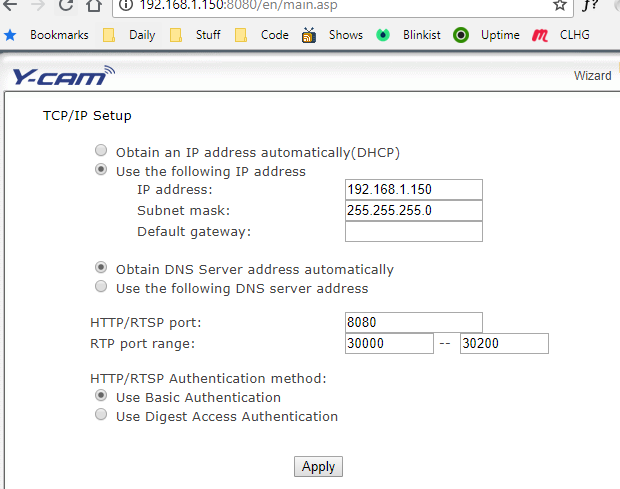Image resolution: width=620 pixels, height=489 pixels.
Task: Open the Wizard menu item
Action: click(592, 76)
